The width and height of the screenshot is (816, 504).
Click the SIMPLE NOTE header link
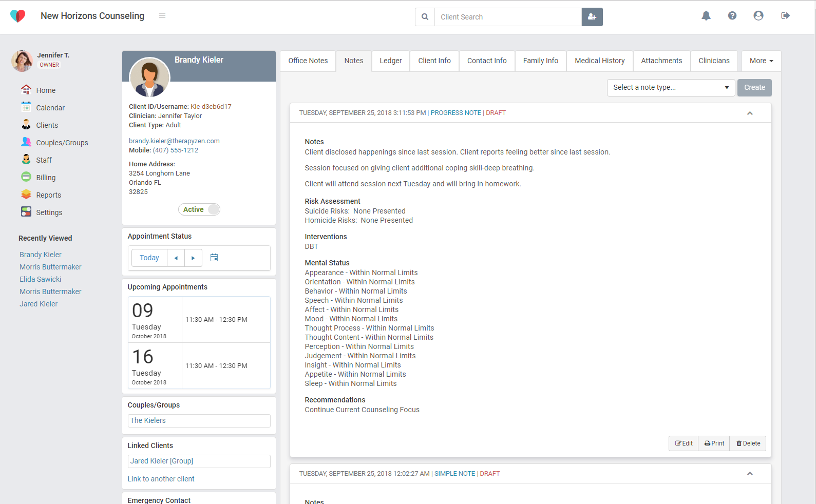(455, 474)
